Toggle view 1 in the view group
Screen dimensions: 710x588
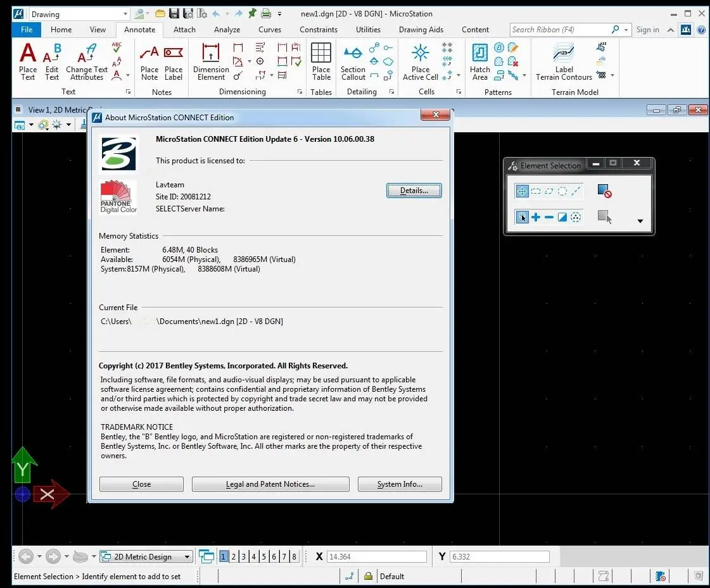click(x=223, y=556)
